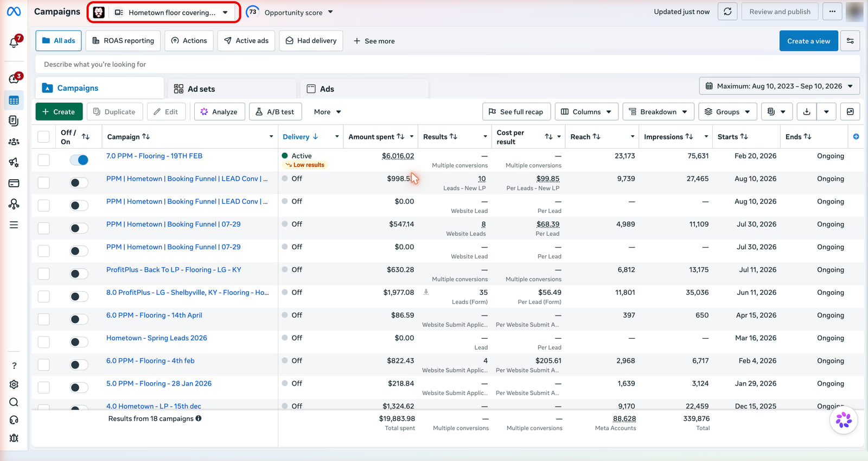Open the charts panel icon at the toolbar end
Viewport: 868px width, 461px height.
tap(850, 112)
